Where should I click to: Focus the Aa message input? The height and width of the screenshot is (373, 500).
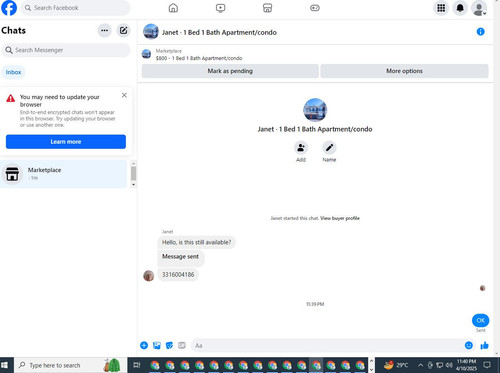pyautogui.click(x=328, y=345)
